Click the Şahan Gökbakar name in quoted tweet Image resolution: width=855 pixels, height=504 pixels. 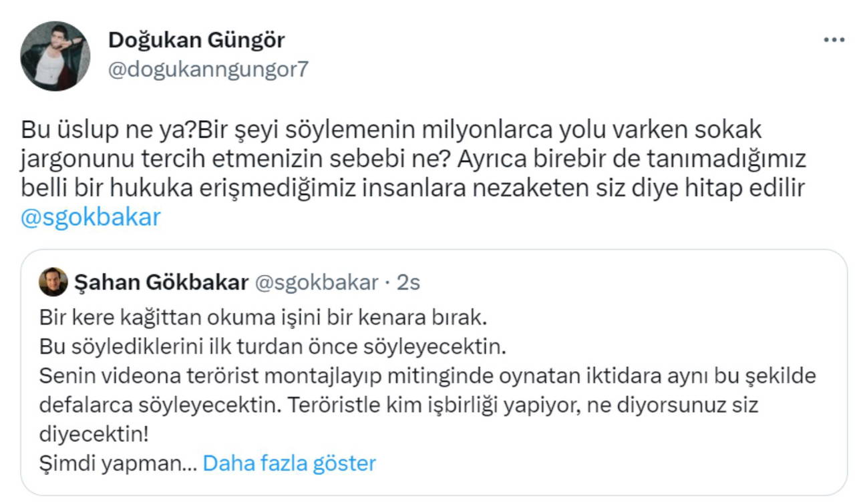click(x=161, y=282)
